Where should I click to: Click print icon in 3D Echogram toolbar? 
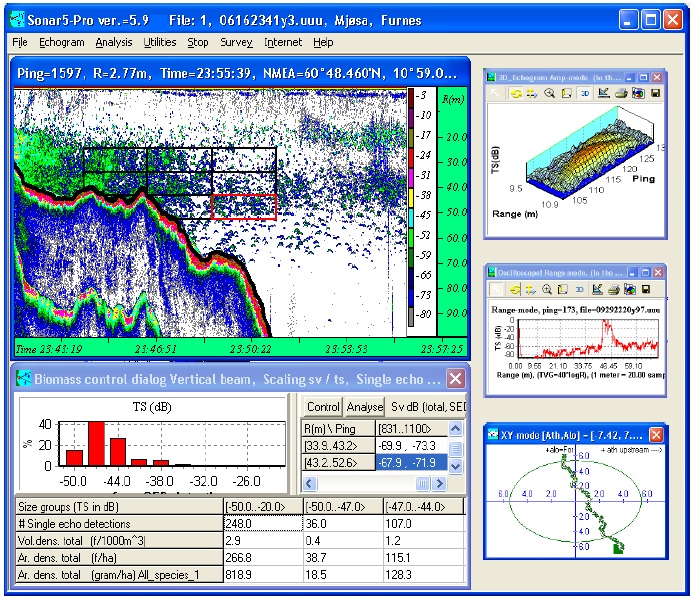pyautogui.click(x=621, y=94)
